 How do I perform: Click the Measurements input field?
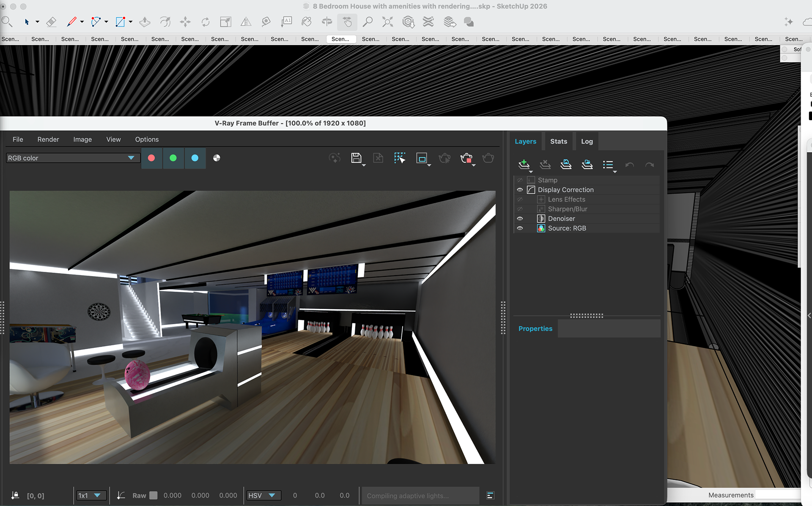[x=777, y=495]
